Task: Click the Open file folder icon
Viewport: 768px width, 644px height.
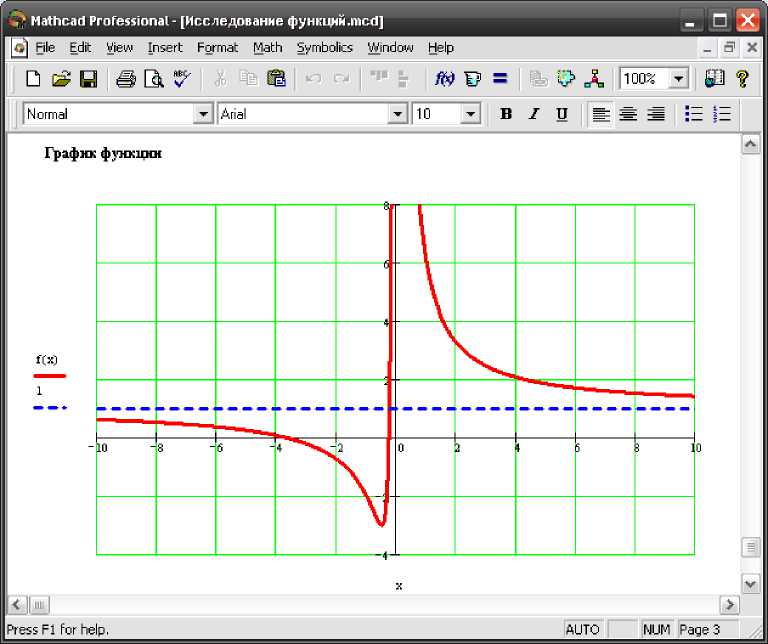Action: point(61,79)
